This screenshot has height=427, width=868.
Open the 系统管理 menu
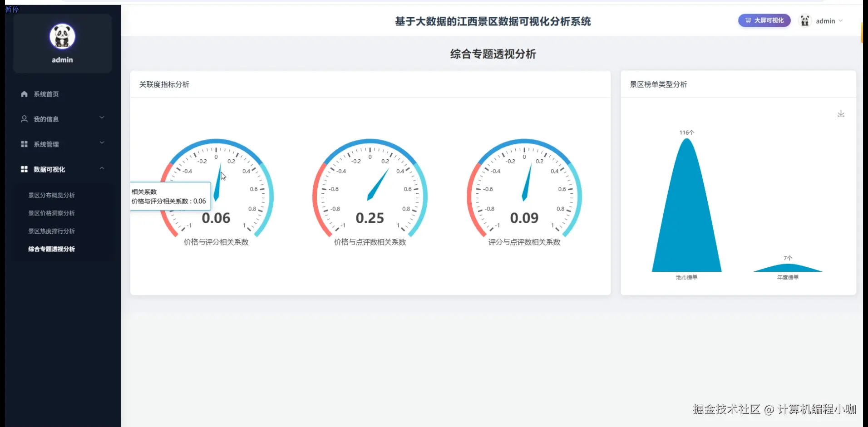point(63,144)
